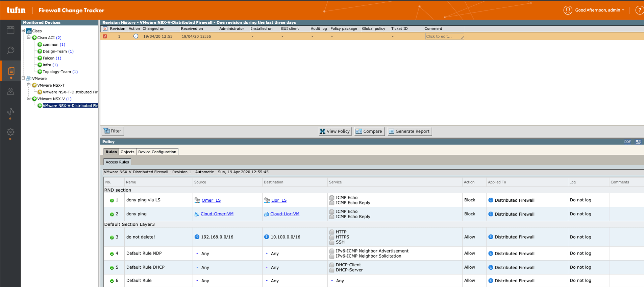Viewport: 644px width, 287px height.
Task: Open the settings gear in sidebar
Action: click(10, 132)
